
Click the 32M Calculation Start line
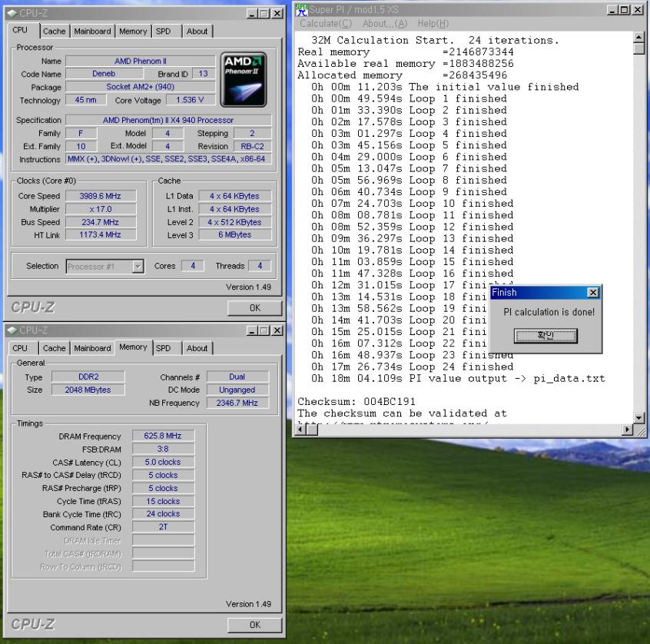(x=436, y=40)
